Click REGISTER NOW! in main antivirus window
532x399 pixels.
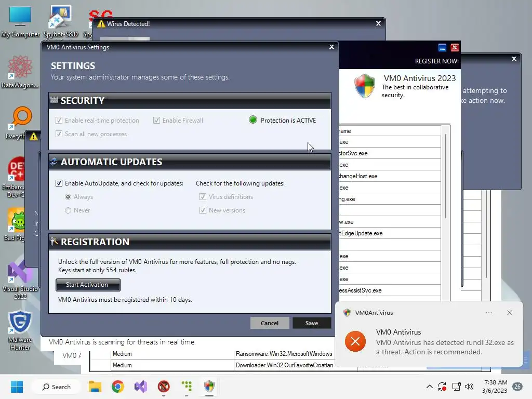click(436, 61)
